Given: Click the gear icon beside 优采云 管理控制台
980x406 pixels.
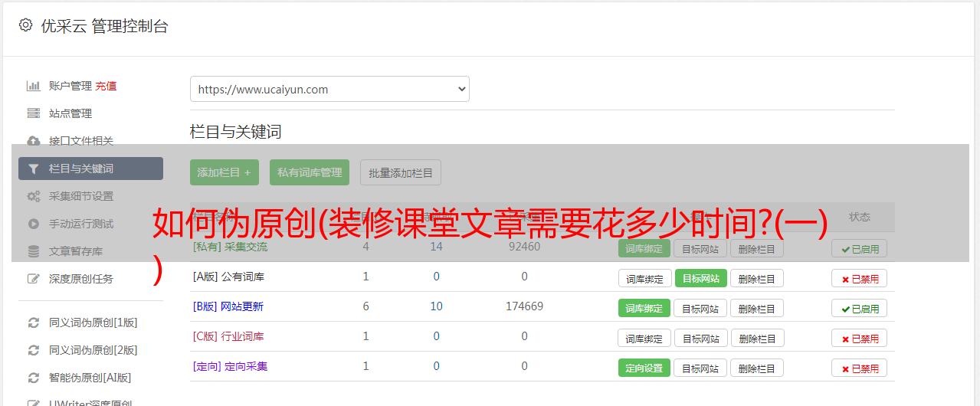Looking at the screenshot, I should coord(25,25).
